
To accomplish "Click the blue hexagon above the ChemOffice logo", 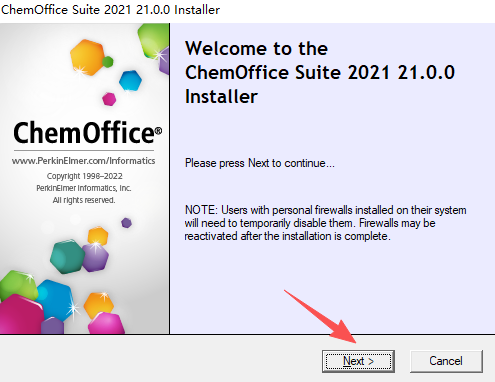I will tap(130, 81).
